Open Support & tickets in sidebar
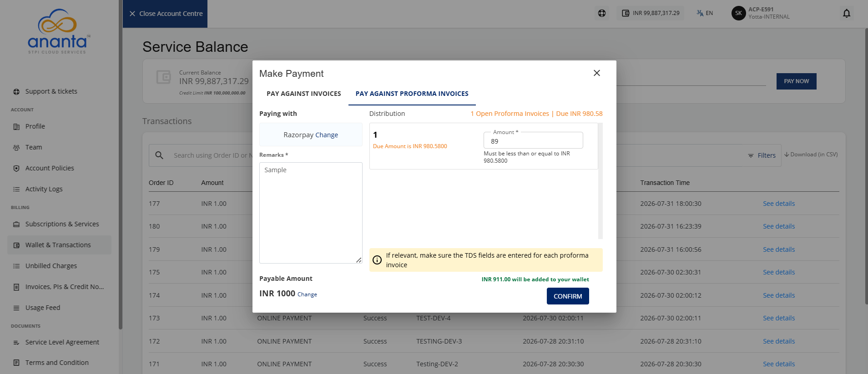868x374 pixels. pos(51,91)
